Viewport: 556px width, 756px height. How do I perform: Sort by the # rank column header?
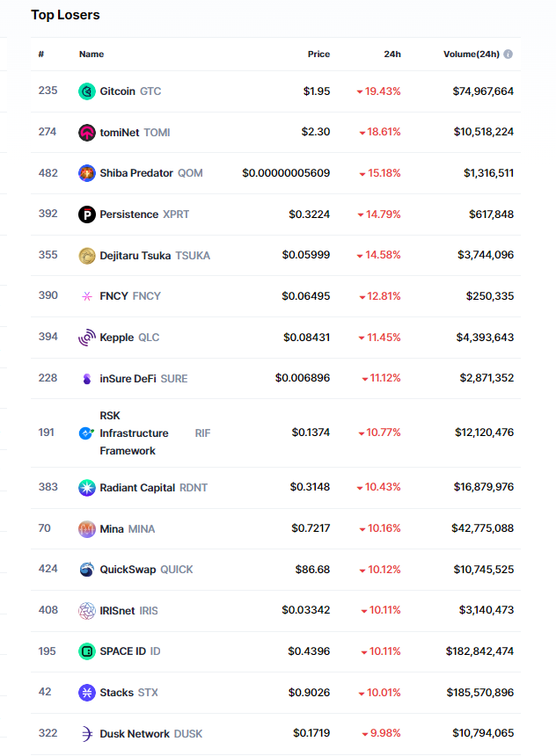point(41,55)
